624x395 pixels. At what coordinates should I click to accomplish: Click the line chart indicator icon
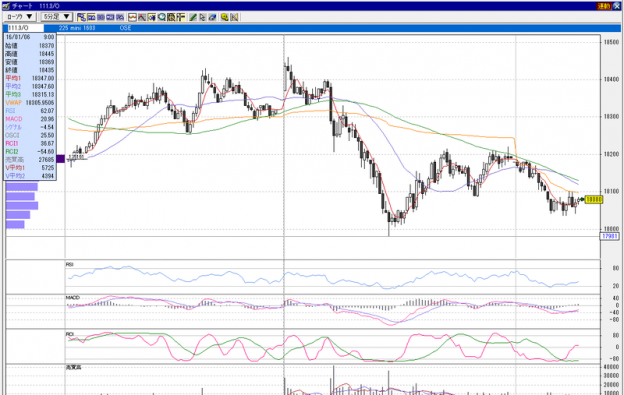(132, 17)
